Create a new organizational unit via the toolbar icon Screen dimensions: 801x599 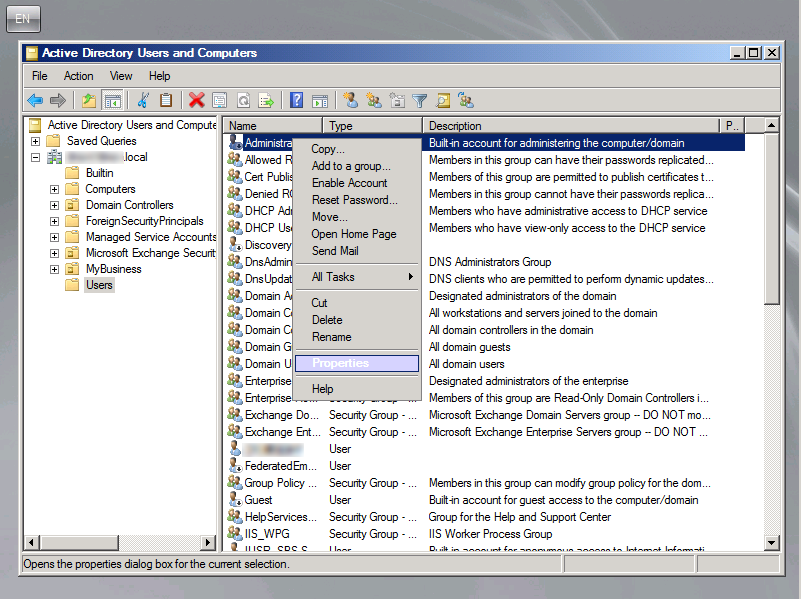point(397,100)
